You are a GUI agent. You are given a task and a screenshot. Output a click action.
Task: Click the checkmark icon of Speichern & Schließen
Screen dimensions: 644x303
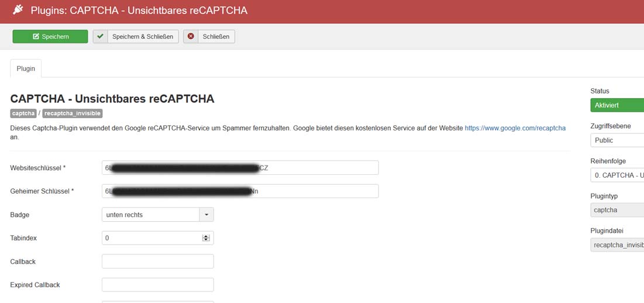click(x=100, y=36)
